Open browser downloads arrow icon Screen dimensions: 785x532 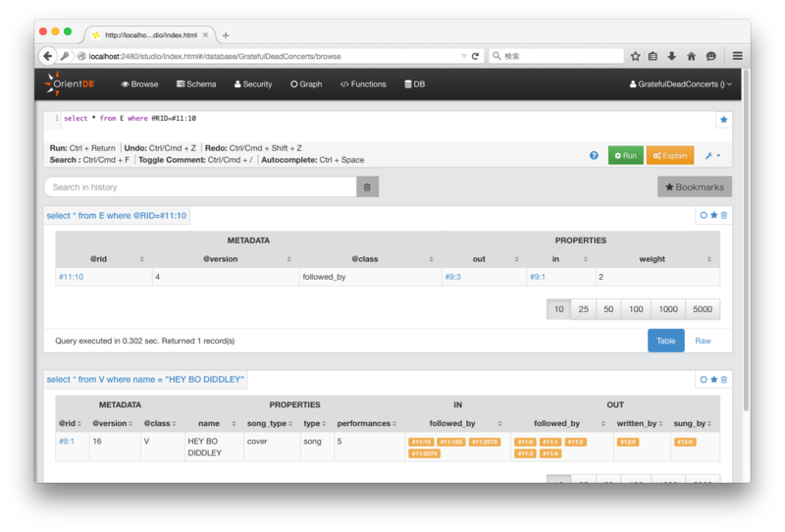click(x=672, y=56)
